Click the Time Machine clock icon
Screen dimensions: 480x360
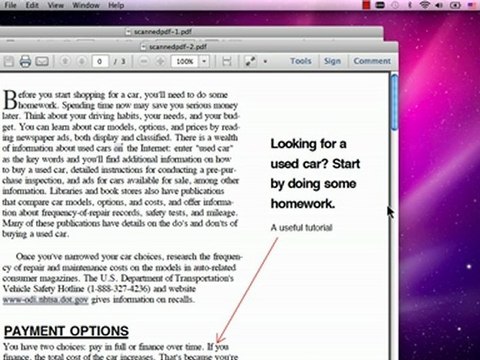coord(395,5)
